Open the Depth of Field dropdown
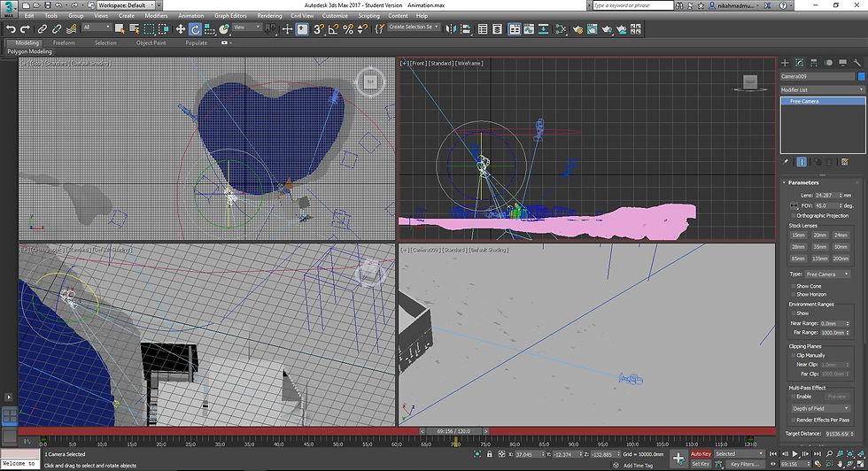 (x=821, y=408)
